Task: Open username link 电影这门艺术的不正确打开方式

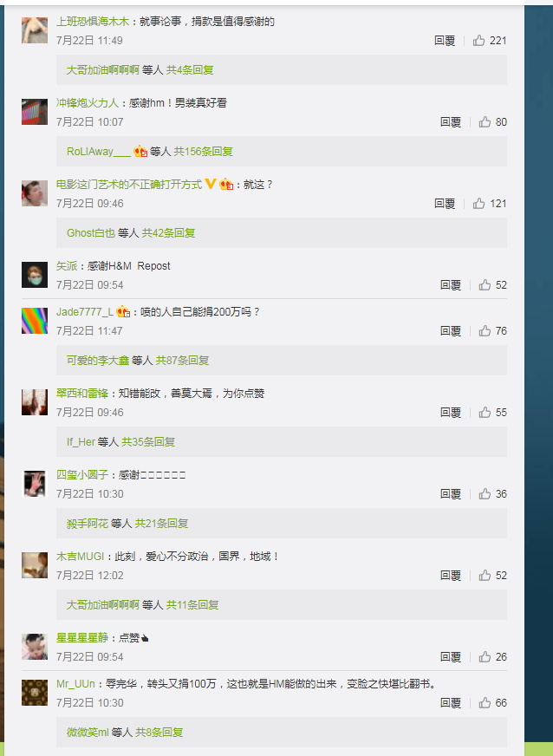Action: coord(129,184)
